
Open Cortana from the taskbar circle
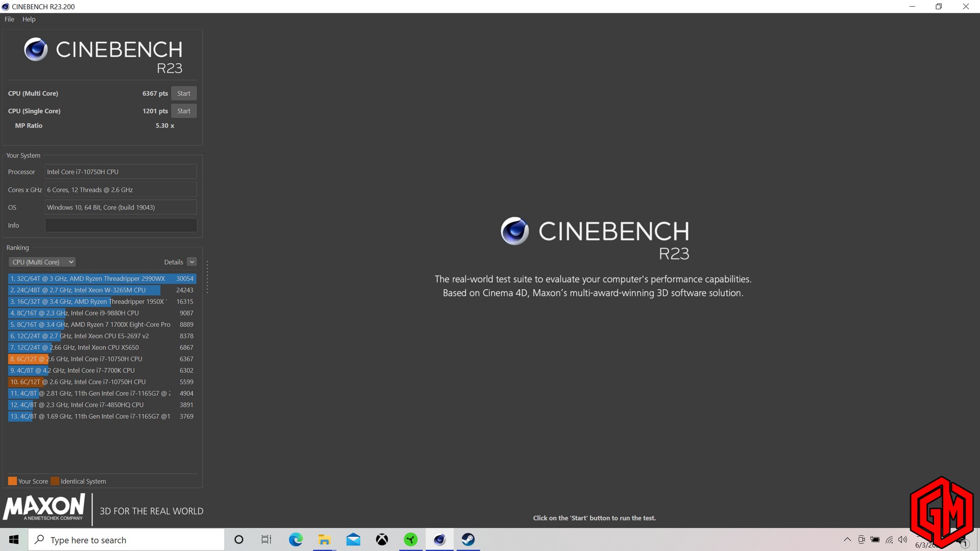coord(238,540)
